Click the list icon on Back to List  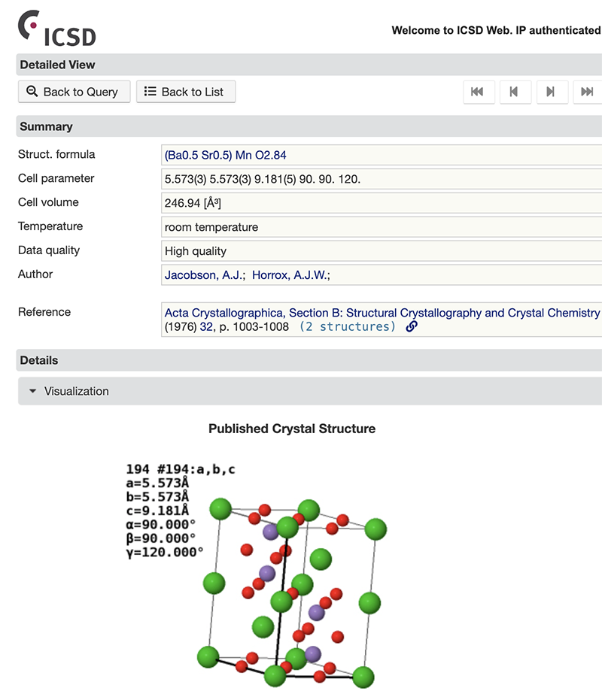pyautogui.click(x=150, y=91)
